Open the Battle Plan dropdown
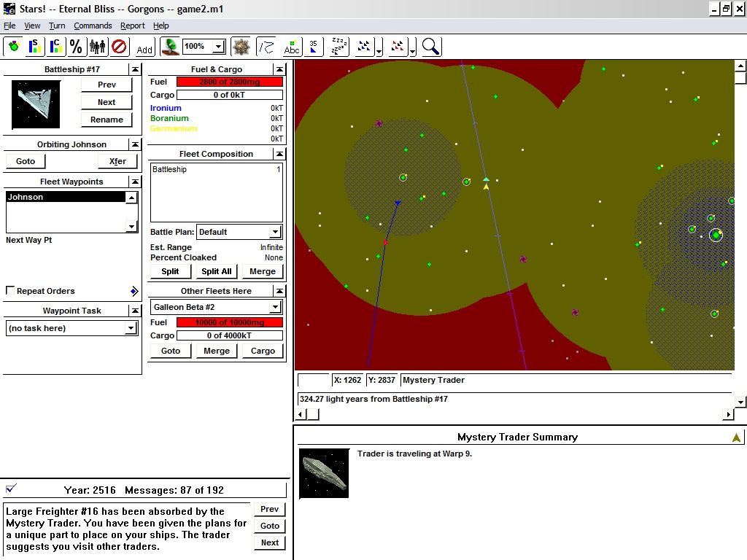 [275, 232]
